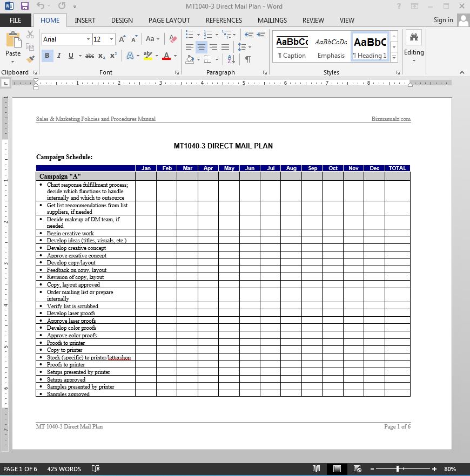The width and height of the screenshot is (470, 476).
Task: Open the Arial font name dropdown
Action: (x=88, y=39)
